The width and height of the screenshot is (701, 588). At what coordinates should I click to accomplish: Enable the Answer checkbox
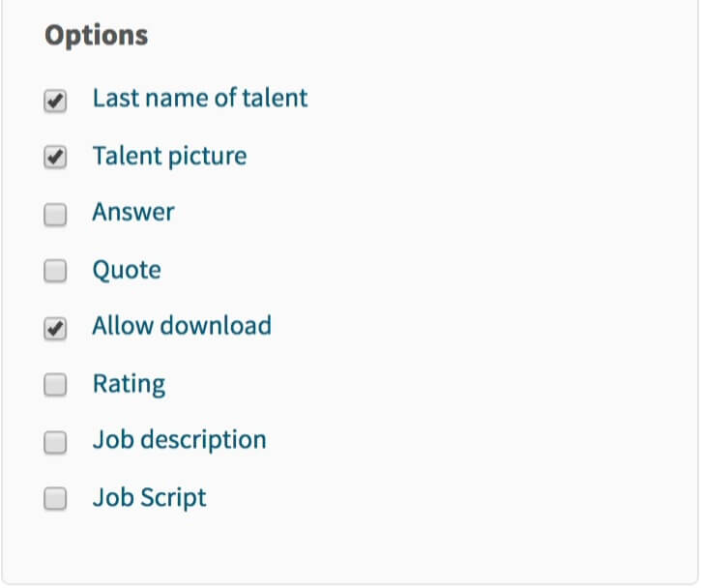[x=55, y=215]
